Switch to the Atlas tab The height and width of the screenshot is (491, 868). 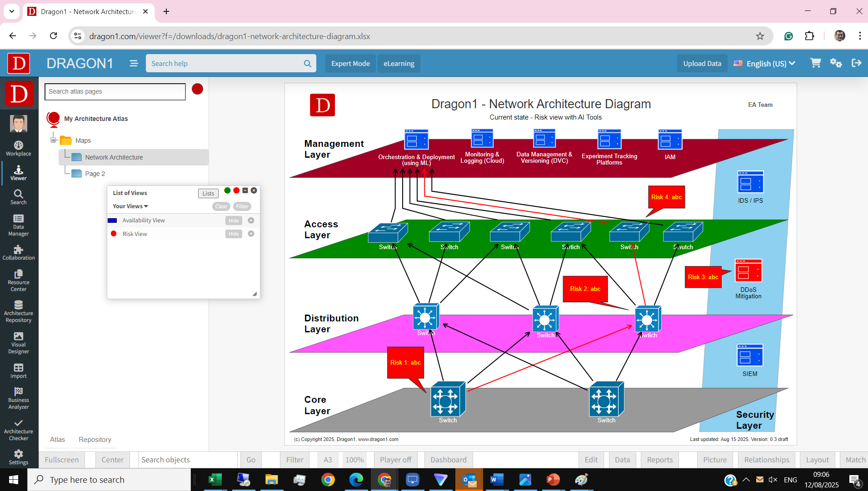point(57,440)
